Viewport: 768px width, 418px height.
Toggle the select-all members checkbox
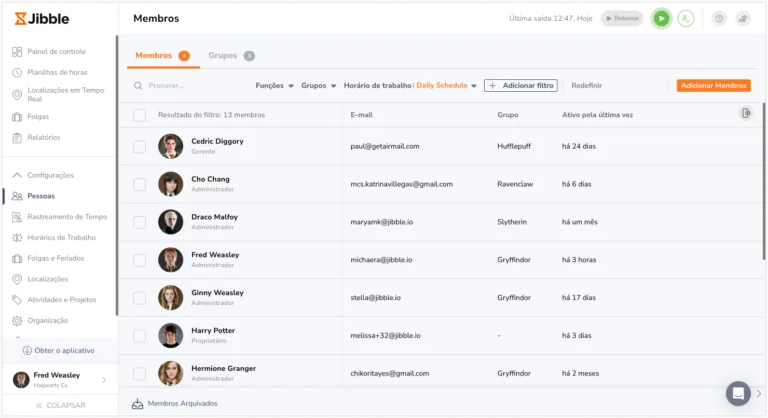coord(140,115)
